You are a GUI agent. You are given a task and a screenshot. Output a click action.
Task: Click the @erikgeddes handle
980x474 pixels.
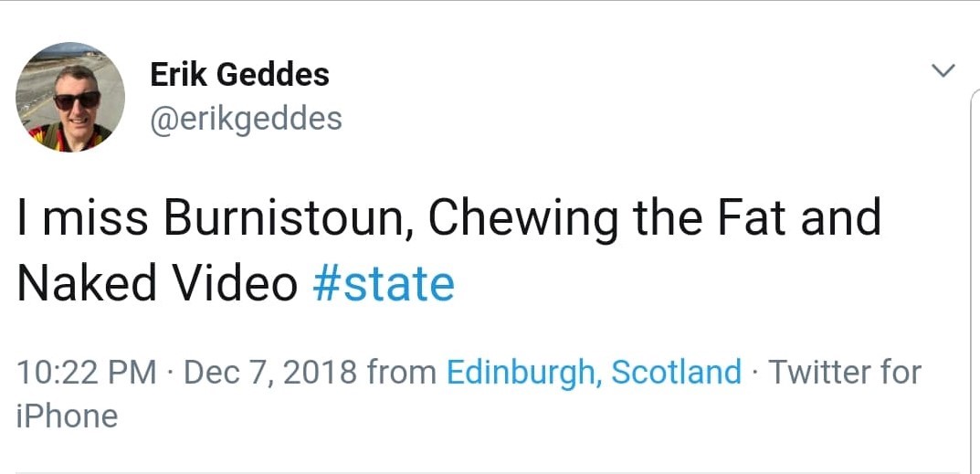[x=246, y=118]
